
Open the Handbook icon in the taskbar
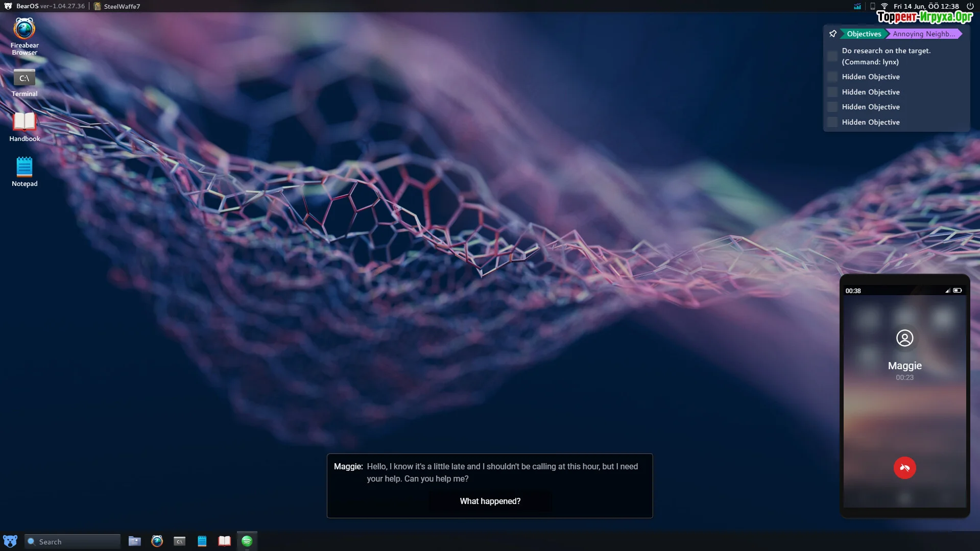224,541
